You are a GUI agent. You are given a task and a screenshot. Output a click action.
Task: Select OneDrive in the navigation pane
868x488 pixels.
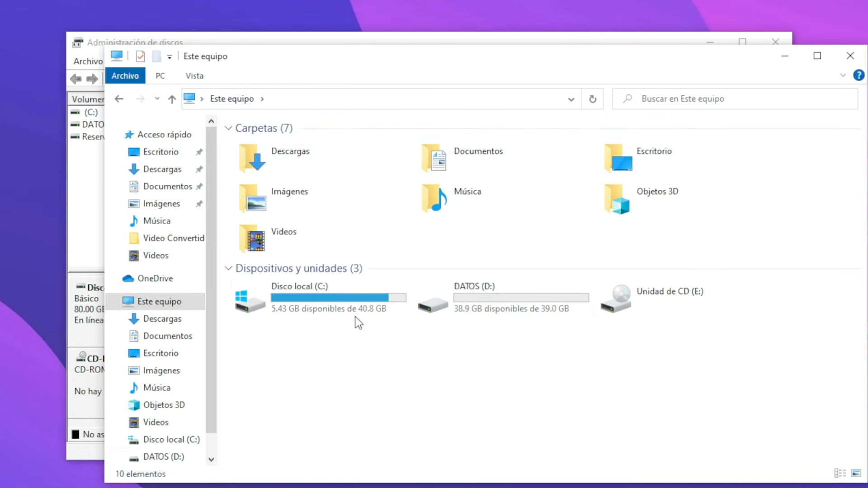(x=155, y=278)
